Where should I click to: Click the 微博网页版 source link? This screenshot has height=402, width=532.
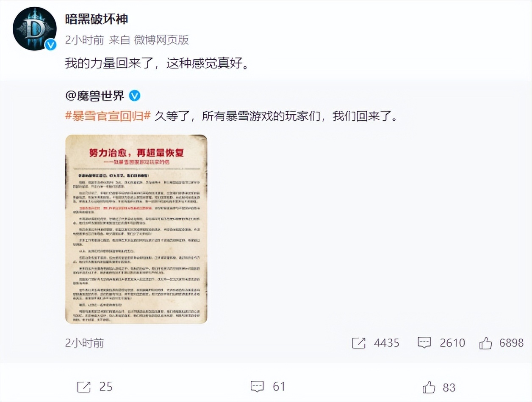pyautogui.click(x=161, y=40)
